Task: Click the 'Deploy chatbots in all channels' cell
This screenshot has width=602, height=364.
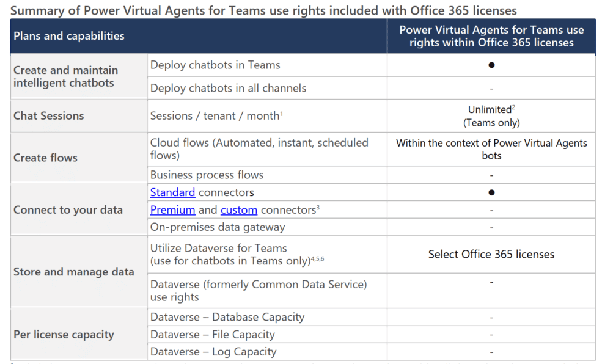Action: click(x=267, y=88)
